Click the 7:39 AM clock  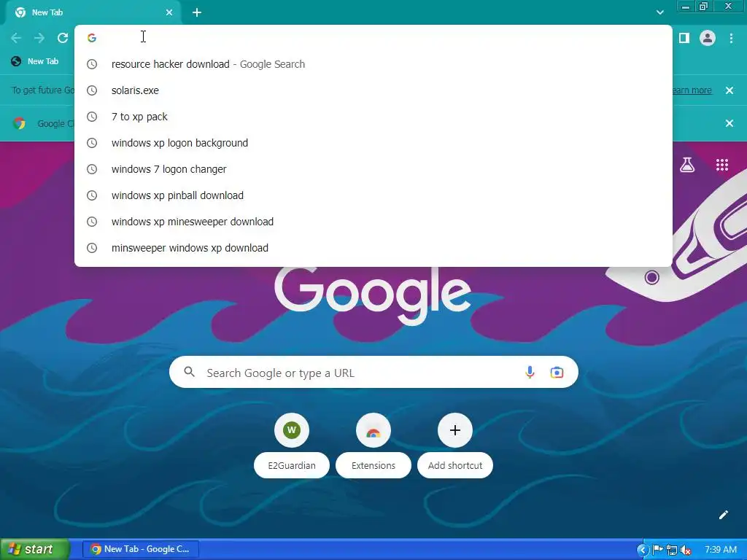coord(720,550)
